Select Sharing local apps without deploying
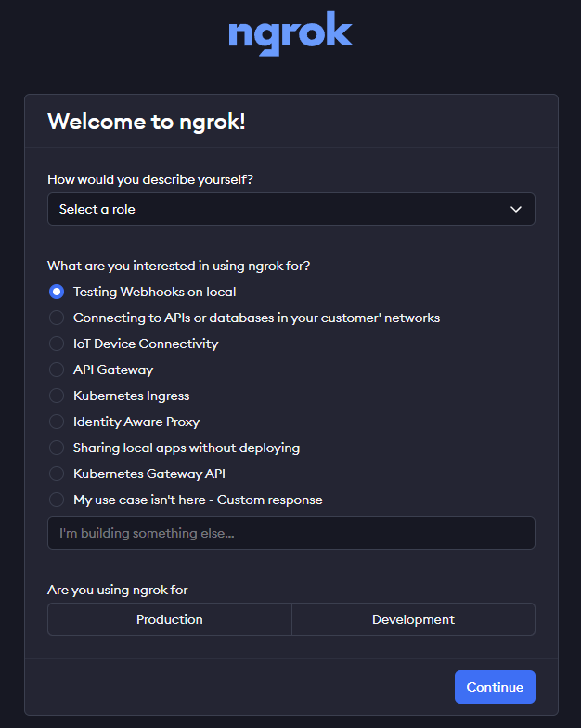This screenshot has width=581, height=728. (57, 448)
